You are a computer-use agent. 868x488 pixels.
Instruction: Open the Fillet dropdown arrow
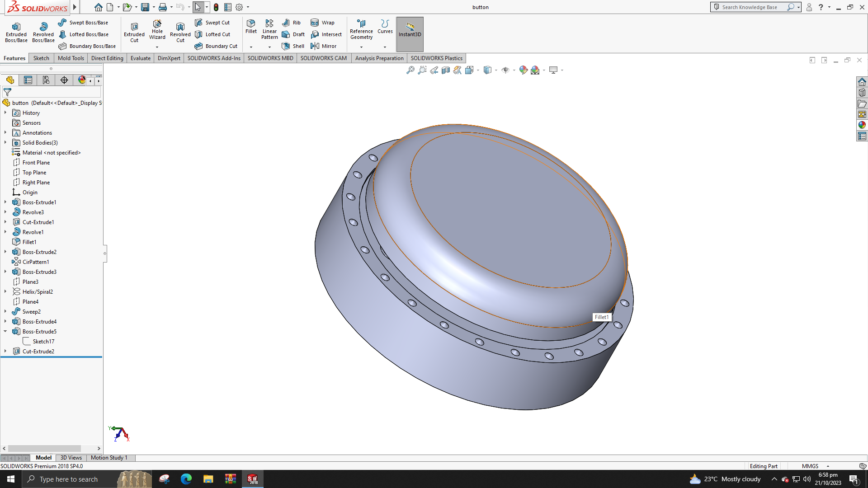coord(251,47)
